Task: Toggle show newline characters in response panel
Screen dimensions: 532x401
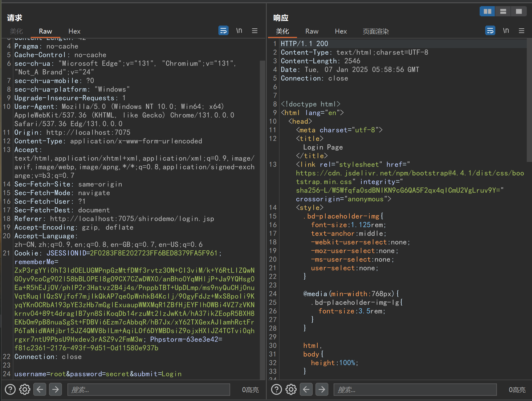Action: (506, 30)
